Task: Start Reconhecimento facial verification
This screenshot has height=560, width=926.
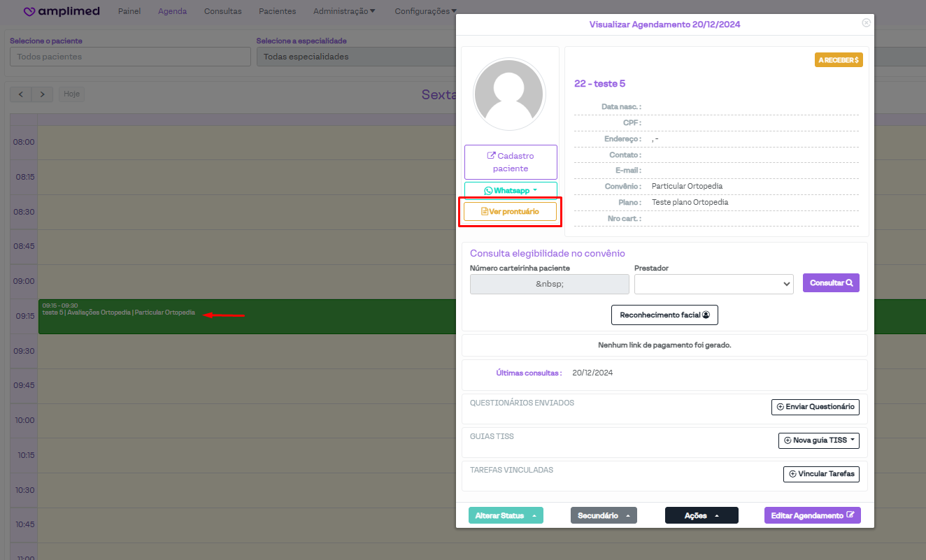Action: (664, 315)
